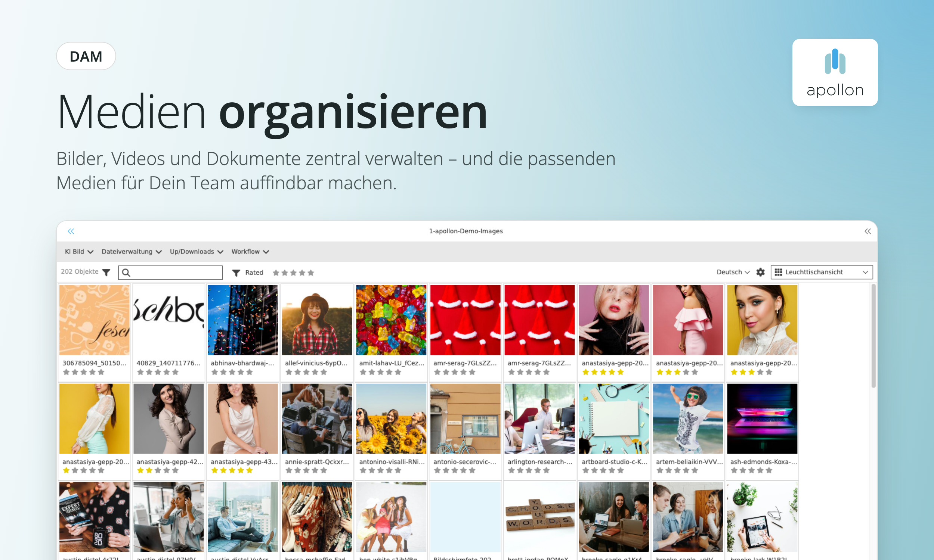This screenshot has width=934, height=560.
Task: Change language via Deutsch dropdown
Action: [733, 272]
